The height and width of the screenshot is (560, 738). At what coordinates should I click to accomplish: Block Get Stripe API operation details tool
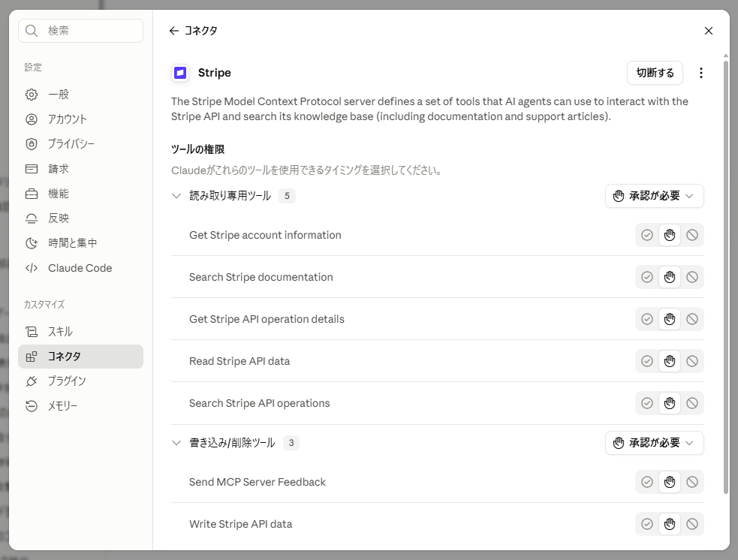(x=692, y=319)
